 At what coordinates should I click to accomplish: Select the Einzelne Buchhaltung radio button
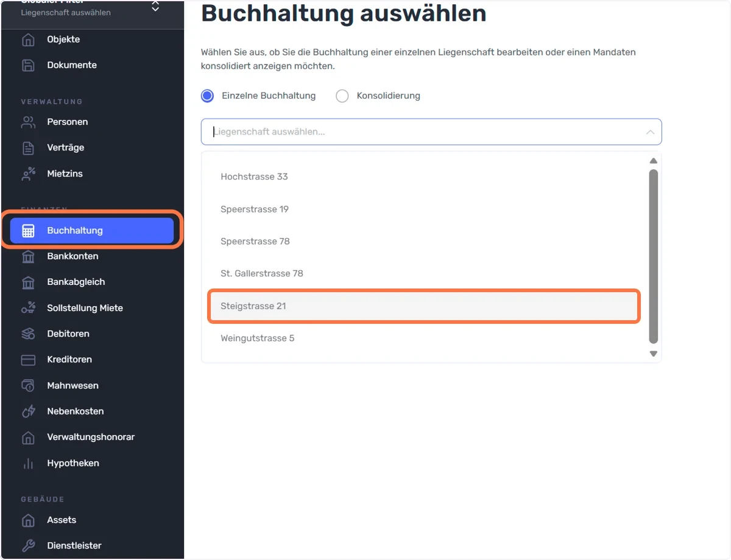click(x=208, y=96)
